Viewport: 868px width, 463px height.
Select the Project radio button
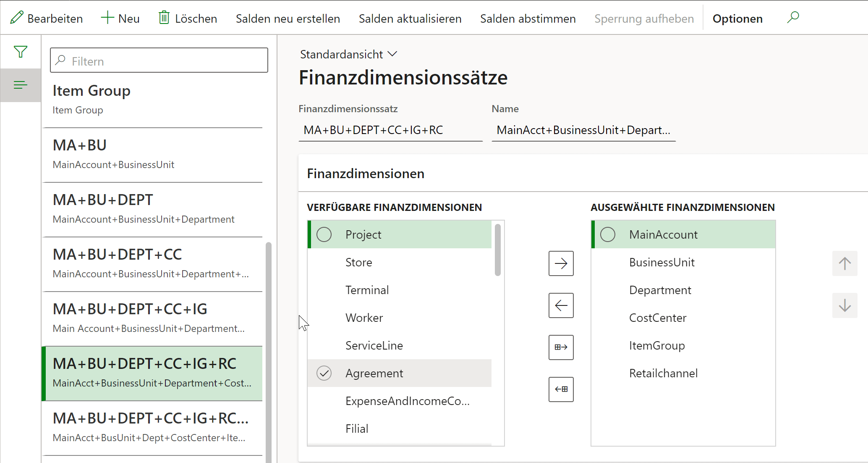pos(324,234)
